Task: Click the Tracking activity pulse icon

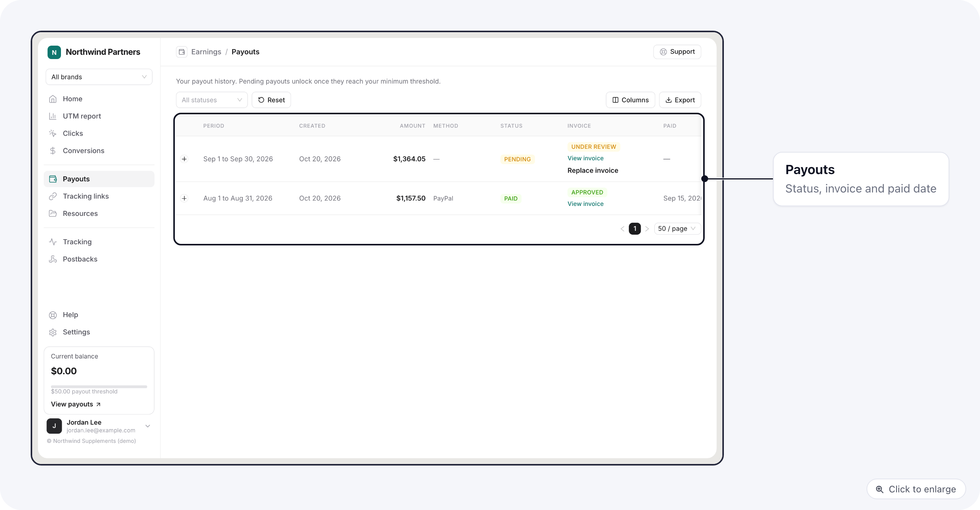Action: 53,242
